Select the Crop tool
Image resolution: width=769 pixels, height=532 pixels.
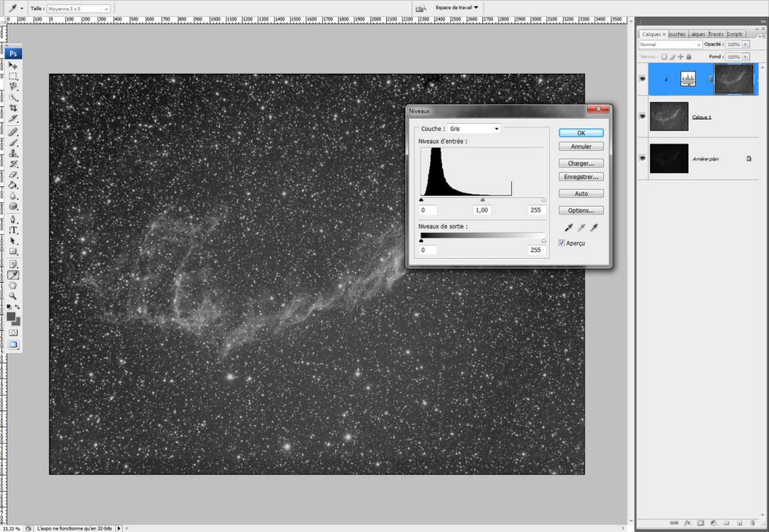(13, 108)
